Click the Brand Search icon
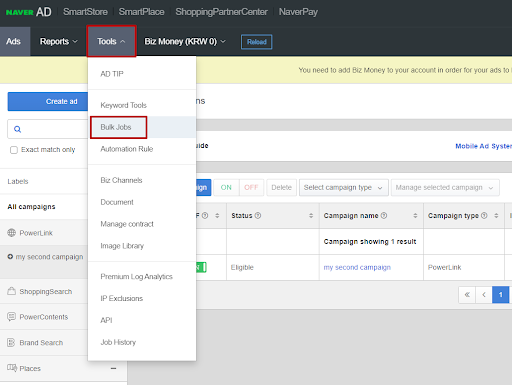The height and width of the screenshot is (385, 512). [x=11, y=342]
